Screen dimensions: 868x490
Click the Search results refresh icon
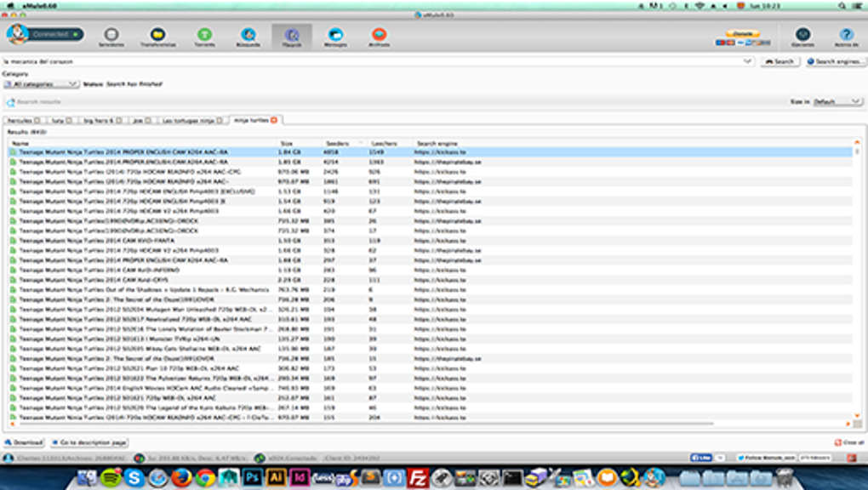tap(10, 102)
